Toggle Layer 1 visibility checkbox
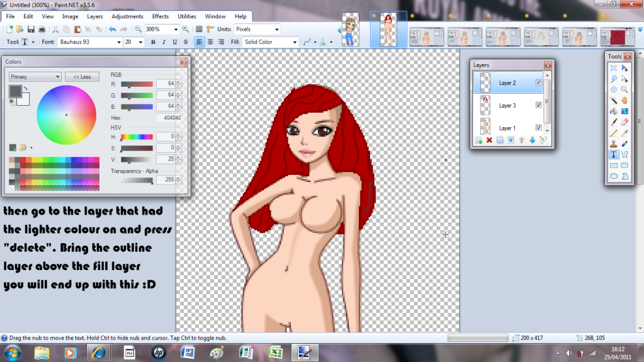This screenshot has width=644, height=362. (538, 128)
